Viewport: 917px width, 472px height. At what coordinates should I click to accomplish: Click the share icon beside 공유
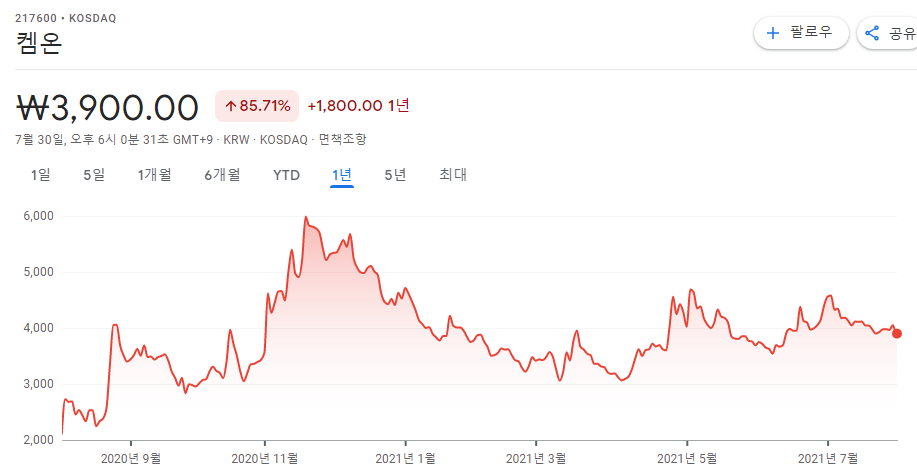coord(872,33)
